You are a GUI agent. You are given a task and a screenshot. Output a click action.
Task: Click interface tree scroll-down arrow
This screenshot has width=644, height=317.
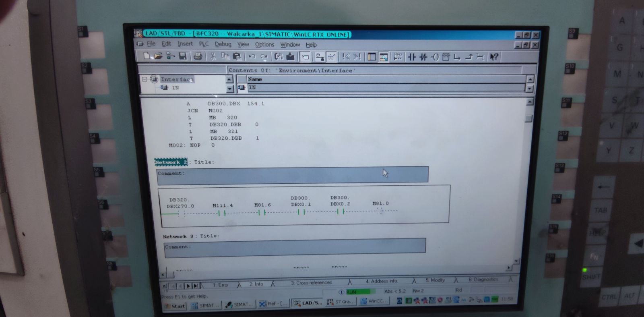click(230, 89)
